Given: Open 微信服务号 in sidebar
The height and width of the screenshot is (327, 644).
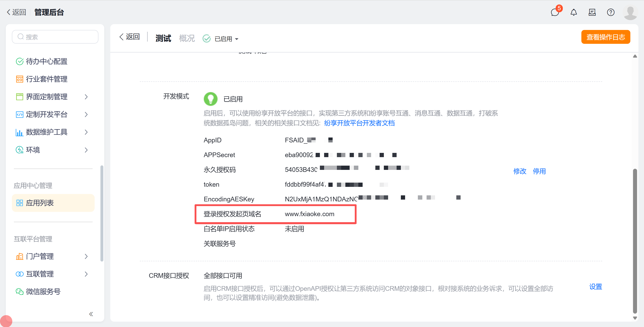Looking at the screenshot, I should pyautogui.click(x=43, y=291).
